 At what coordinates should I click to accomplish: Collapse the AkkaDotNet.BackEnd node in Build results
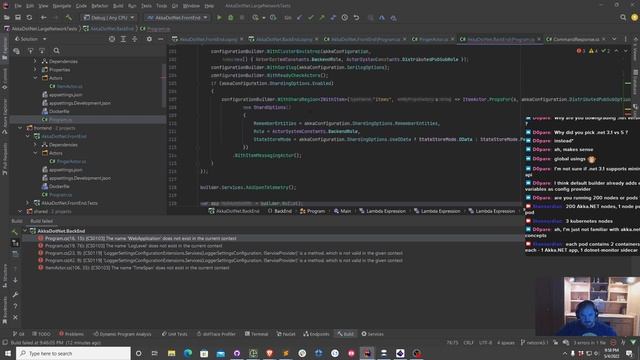(25, 231)
